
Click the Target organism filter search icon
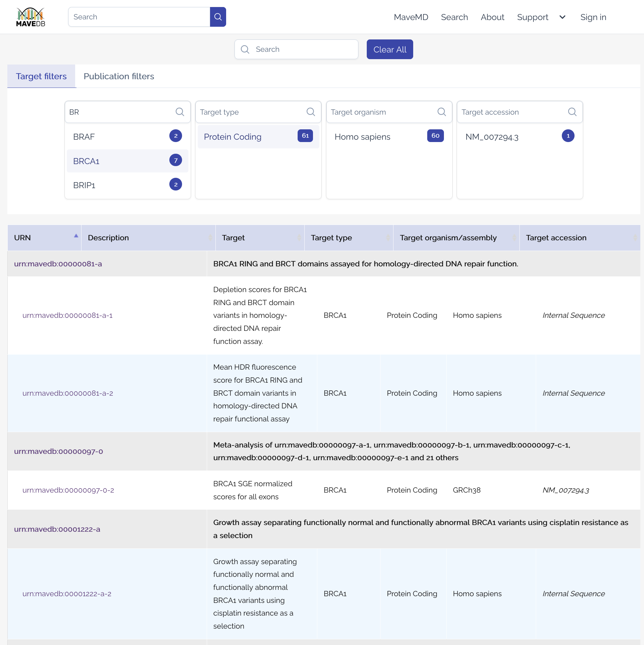pos(442,112)
